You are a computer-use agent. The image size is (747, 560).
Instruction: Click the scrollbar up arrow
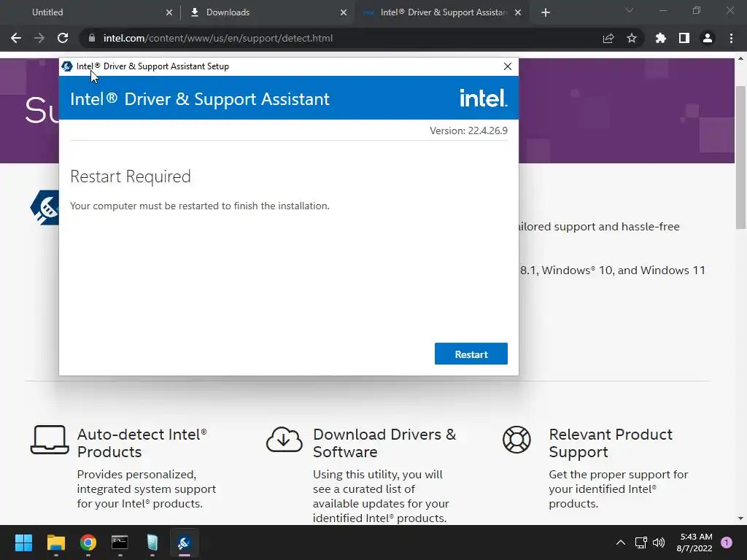(740, 58)
